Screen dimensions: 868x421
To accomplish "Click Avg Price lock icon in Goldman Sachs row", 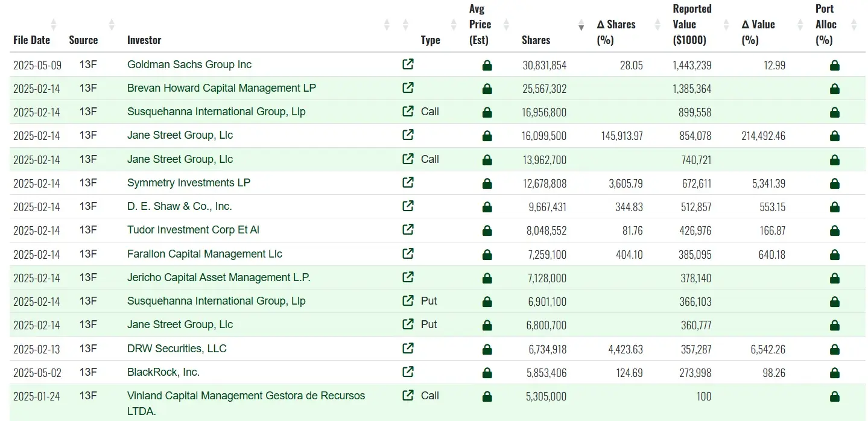I will coord(487,65).
